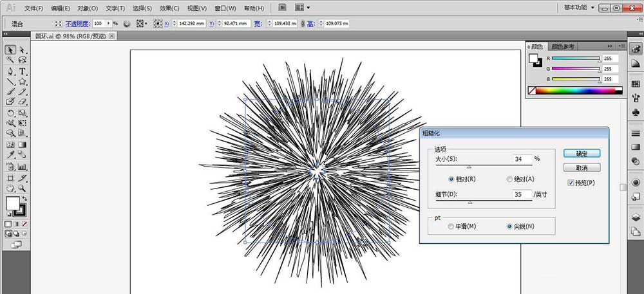Open the Stroke panel icon in dock
Viewport: 644px width, 294px height.
(x=635, y=133)
